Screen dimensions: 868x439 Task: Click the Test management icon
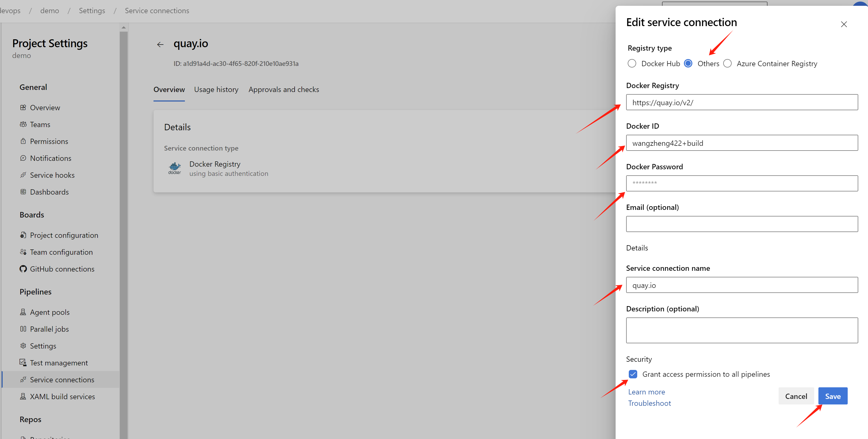coord(23,363)
